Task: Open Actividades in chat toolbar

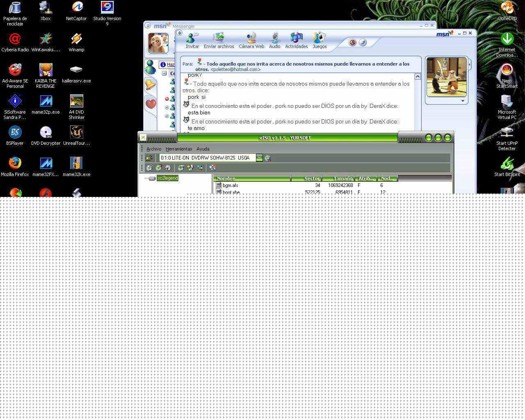Action: tap(297, 41)
